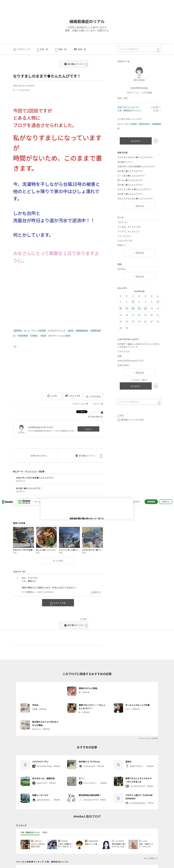This screenshot has width=174, height=868.
Task: Go to previous article 弟の妻は×××× at top
Action: pos(74,64)
